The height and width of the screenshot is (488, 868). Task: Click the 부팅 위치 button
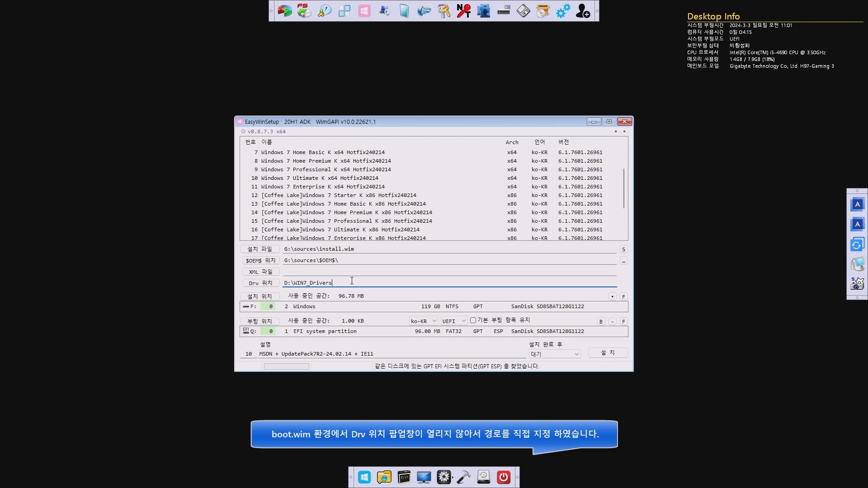click(259, 321)
